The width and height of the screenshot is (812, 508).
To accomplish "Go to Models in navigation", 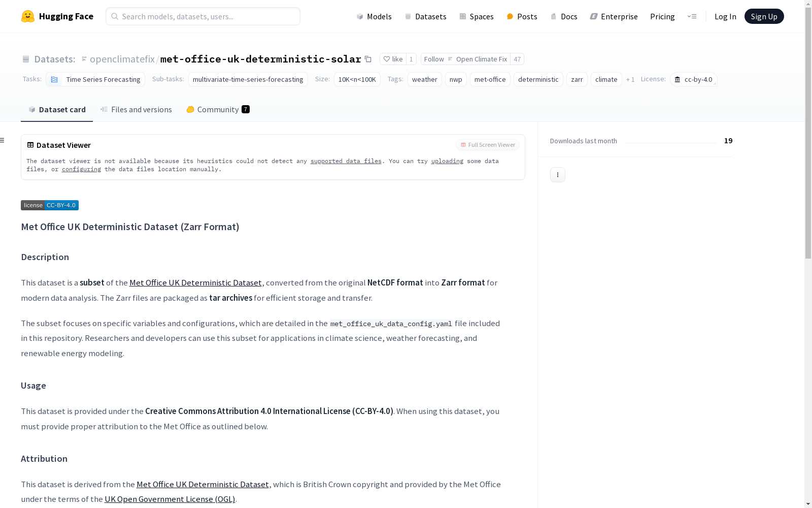I will [x=374, y=16].
